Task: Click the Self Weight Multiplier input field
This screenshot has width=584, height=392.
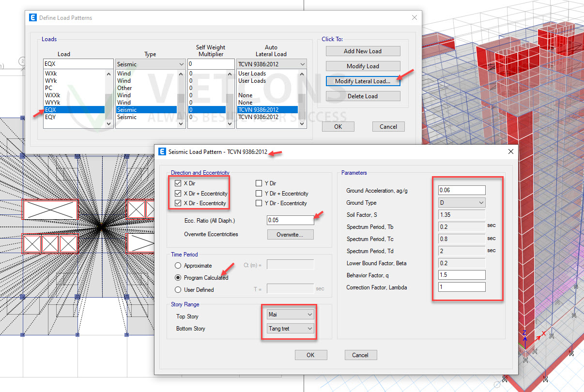Action: pyautogui.click(x=211, y=64)
